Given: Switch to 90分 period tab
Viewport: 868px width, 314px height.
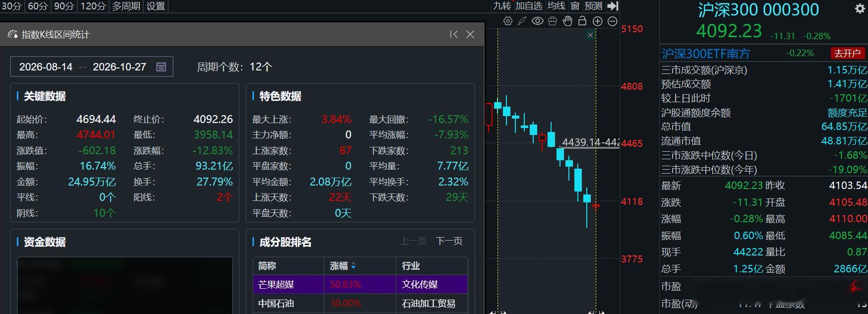Looking at the screenshot, I should 63,6.
